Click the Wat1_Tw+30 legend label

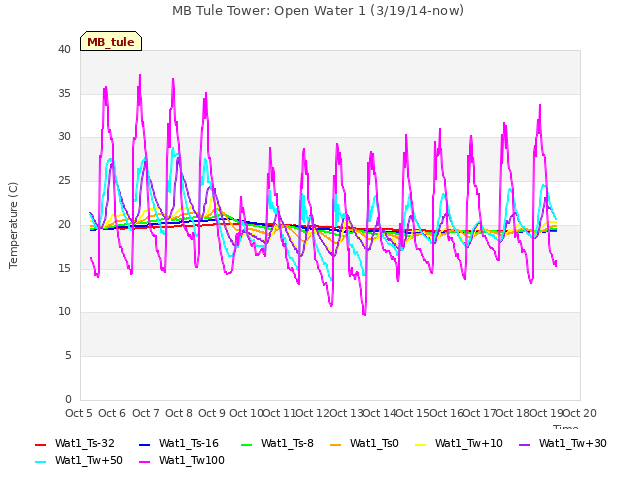coord(572,444)
